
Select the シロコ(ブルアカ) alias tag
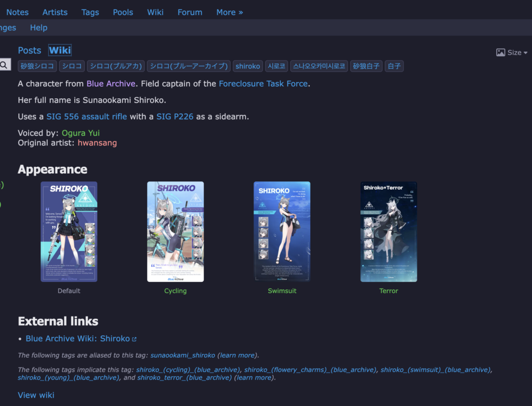coord(116,66)
